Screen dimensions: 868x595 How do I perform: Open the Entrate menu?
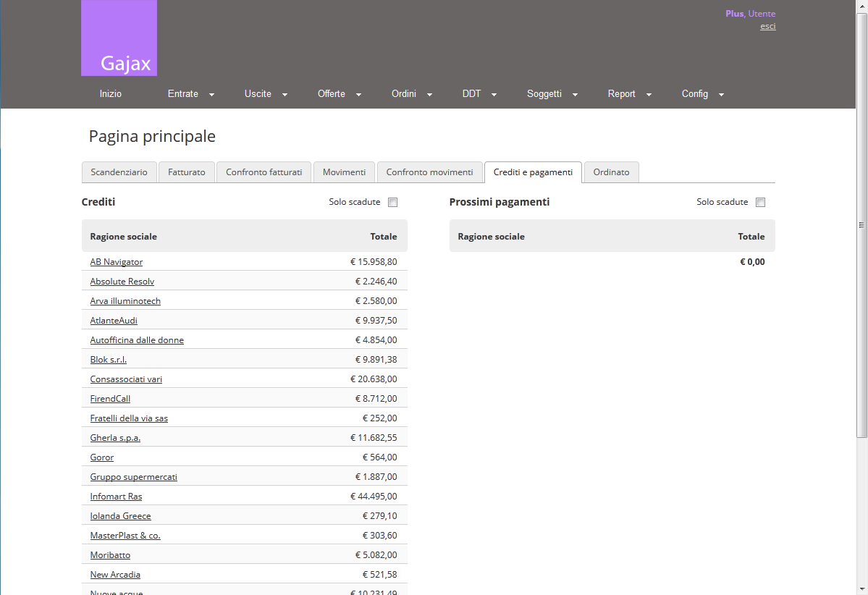click(182, 94)
